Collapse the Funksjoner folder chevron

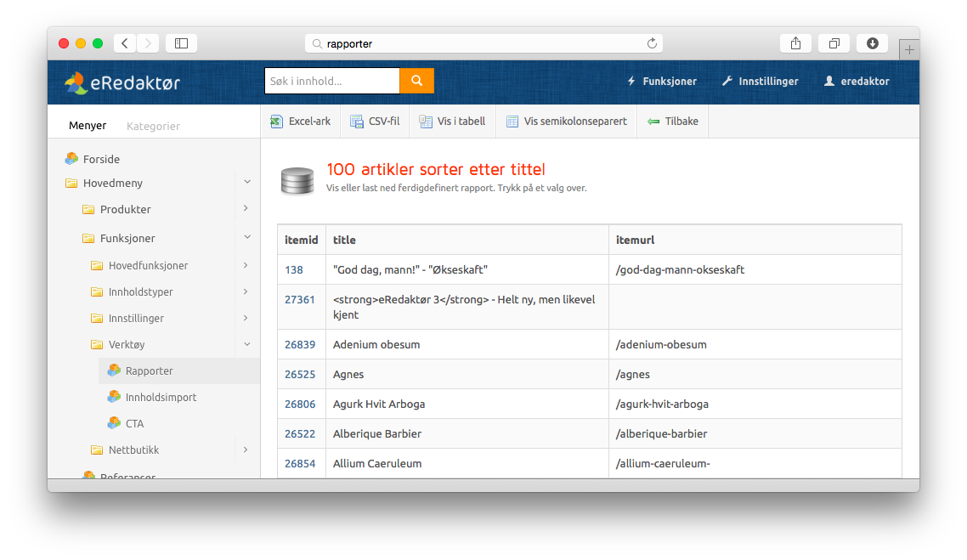click(x=247, y=237)
